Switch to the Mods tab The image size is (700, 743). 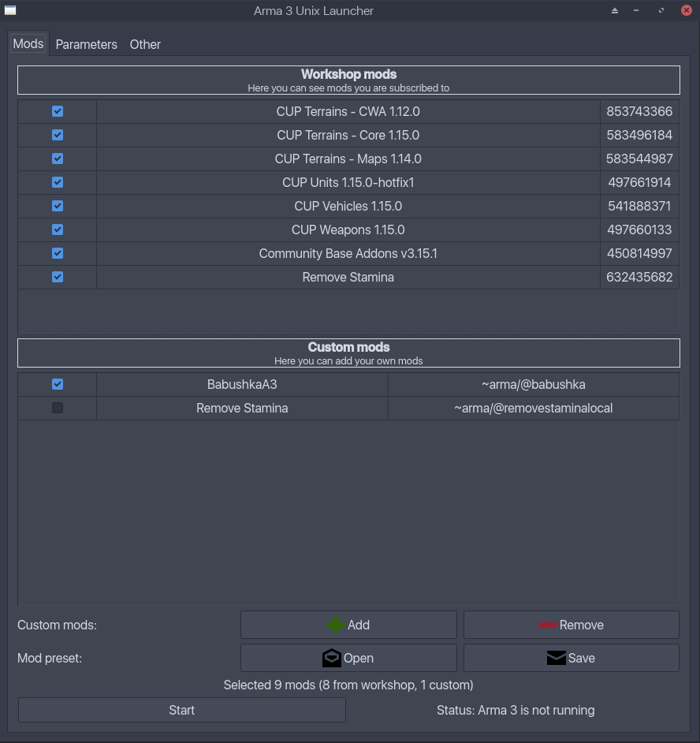(x=28, y=43)
